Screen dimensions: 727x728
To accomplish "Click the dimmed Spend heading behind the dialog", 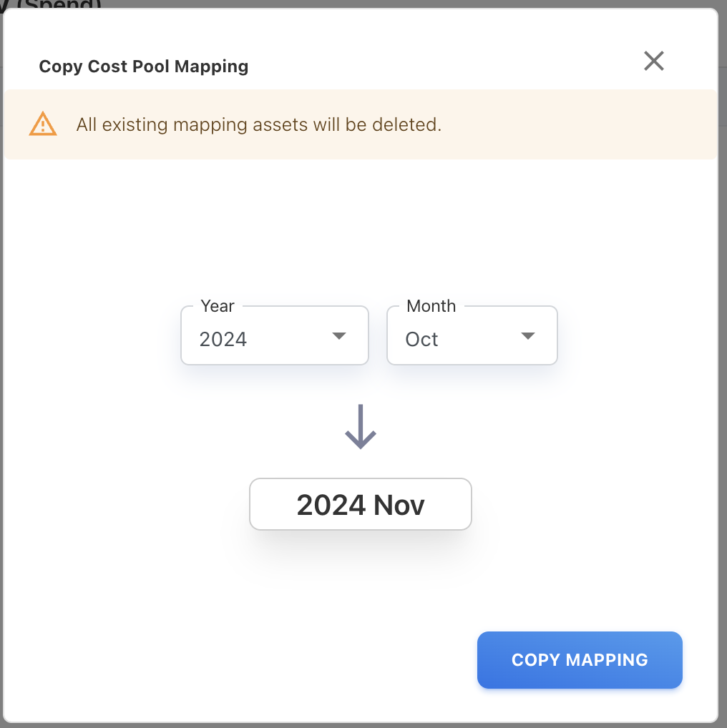I will click(61, 4).
